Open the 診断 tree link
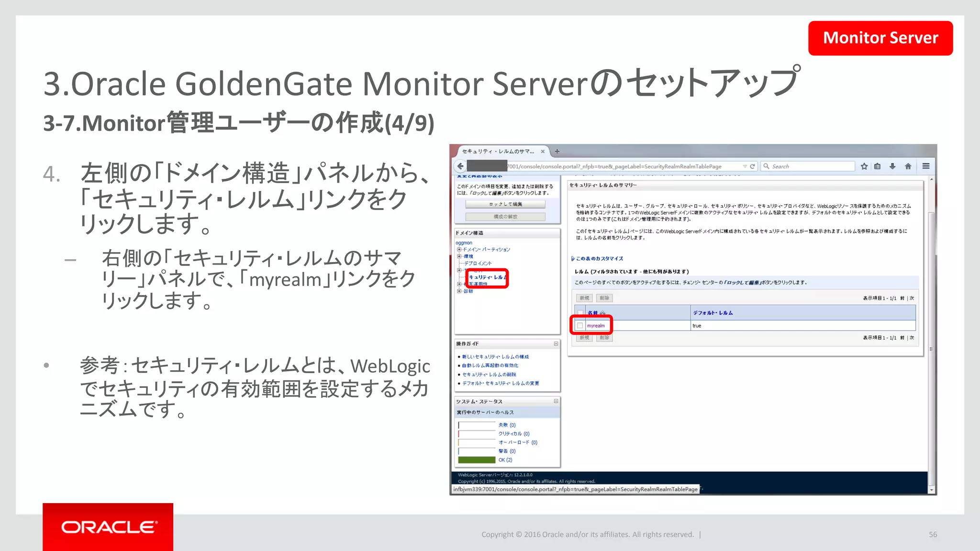The image size is (980, 551). tap(468, 291)
